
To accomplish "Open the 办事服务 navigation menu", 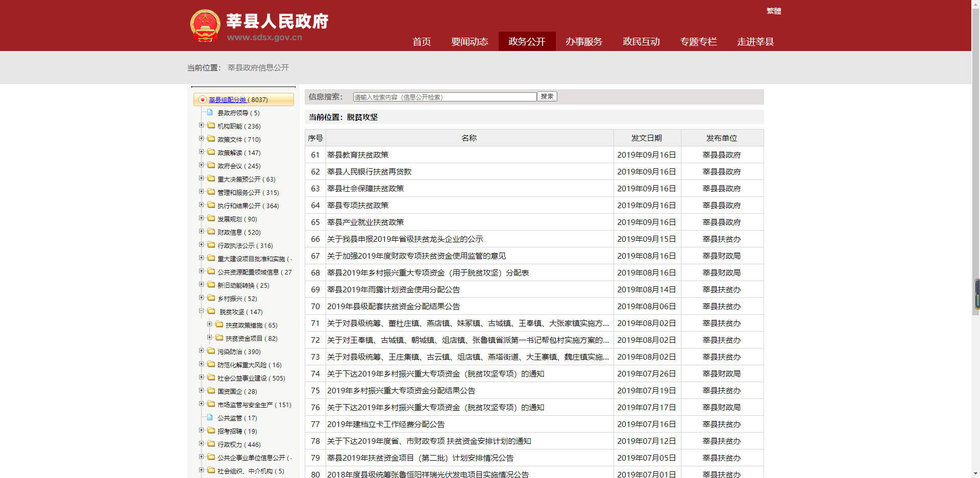I will (x=584, y=41).
